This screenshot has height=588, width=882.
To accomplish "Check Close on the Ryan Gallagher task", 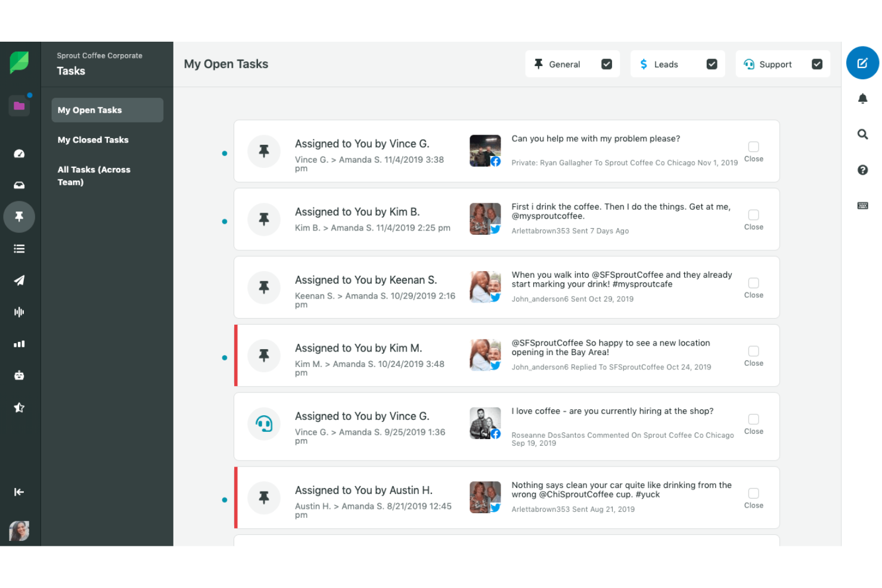I will coord(753,147).
